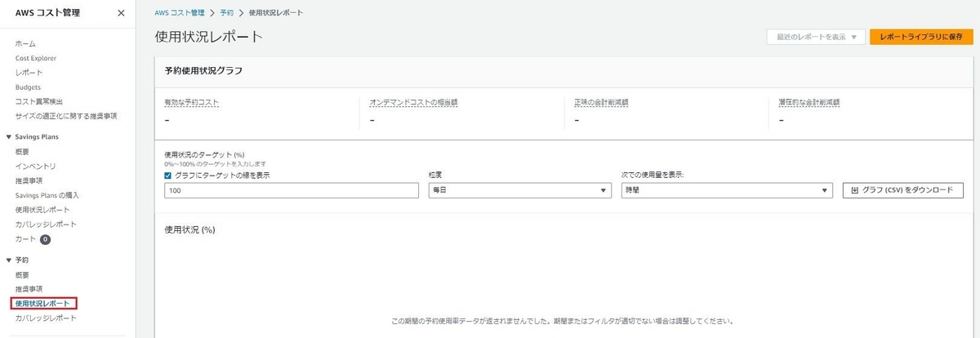
Task: Click 予約使用状況グラフ panel heading
Action: 203,70
